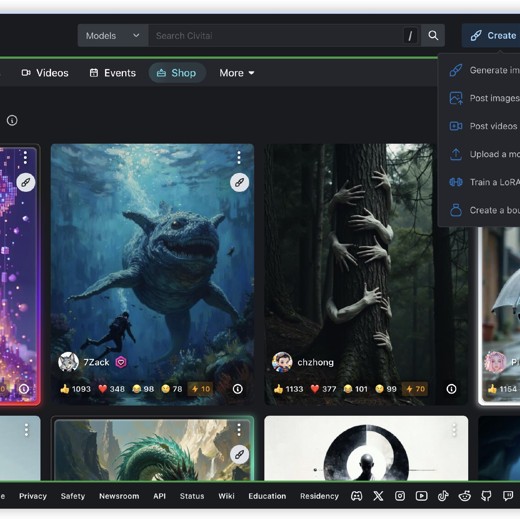This screenshot has height=520, width=520.
Task: Click remix brush icon on sea monster image
Action: pyautogui.click(x=239, y=182)
